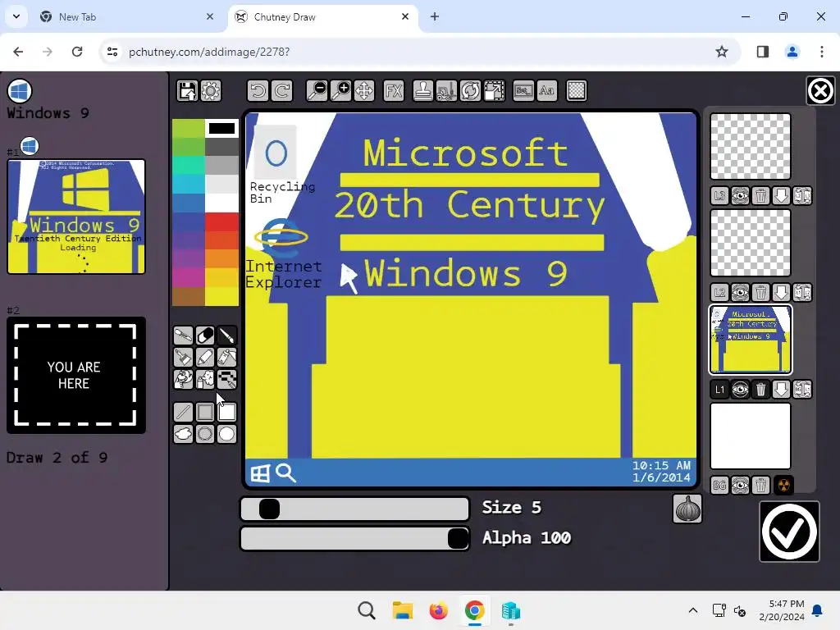This screenshot has height=630, width=840.
Task: Click the forklift icon in toolbar
Action: point(446,91)
